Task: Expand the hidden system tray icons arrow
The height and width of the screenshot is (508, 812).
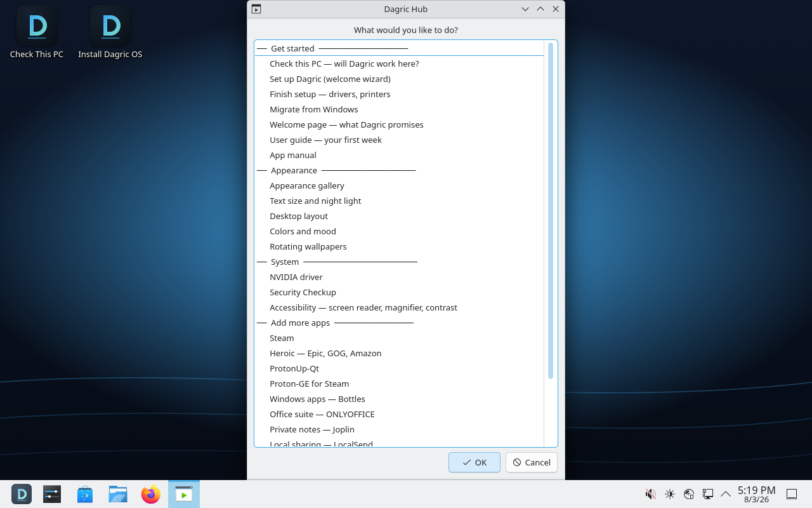Action: (726, 494)
